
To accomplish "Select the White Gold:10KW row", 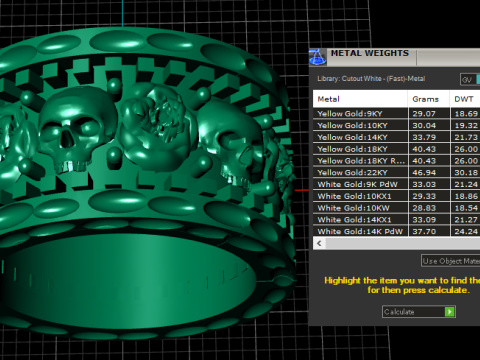I will 397,208.
